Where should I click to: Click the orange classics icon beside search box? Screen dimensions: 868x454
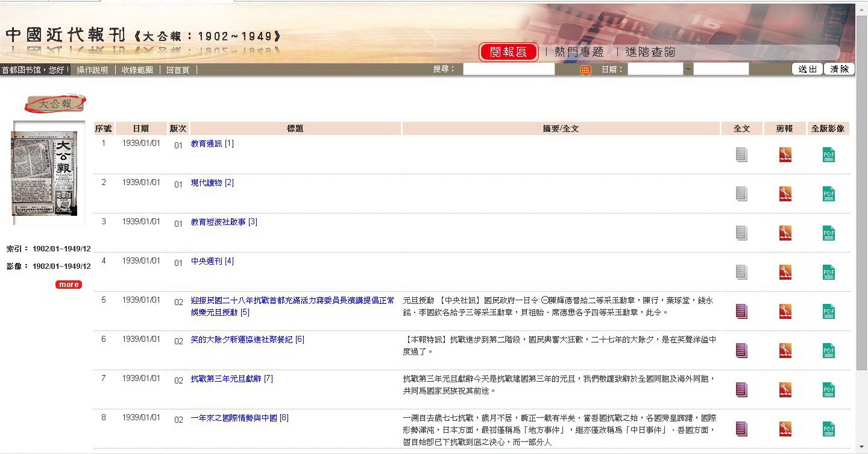coord(585,70)
